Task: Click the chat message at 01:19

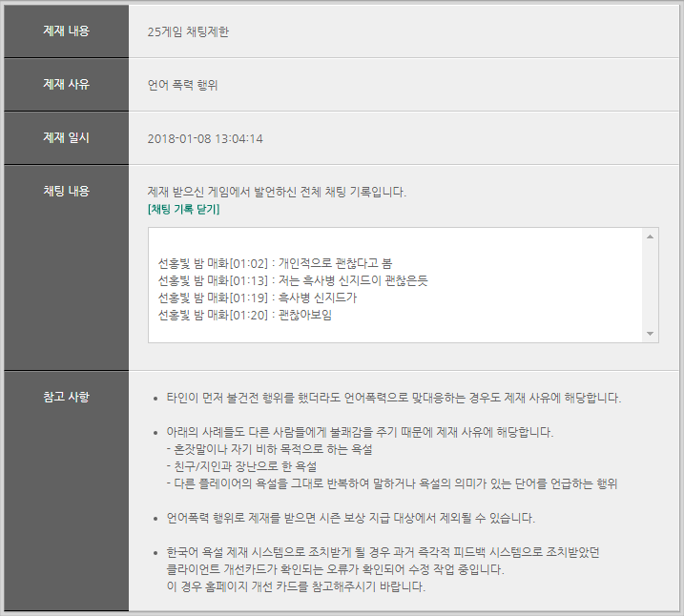Action: [263, 298]
